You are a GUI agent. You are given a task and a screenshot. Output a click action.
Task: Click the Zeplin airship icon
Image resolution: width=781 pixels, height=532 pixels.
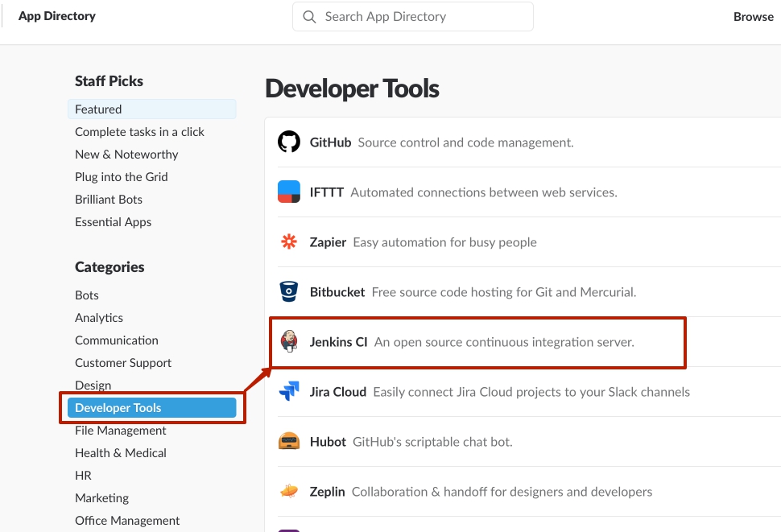tap(289, 491)
